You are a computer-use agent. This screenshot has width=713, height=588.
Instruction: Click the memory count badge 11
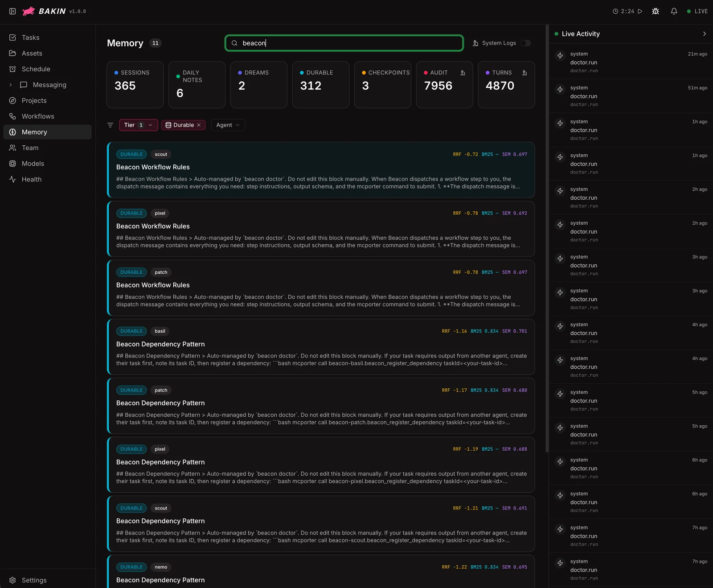pos(155,43)
